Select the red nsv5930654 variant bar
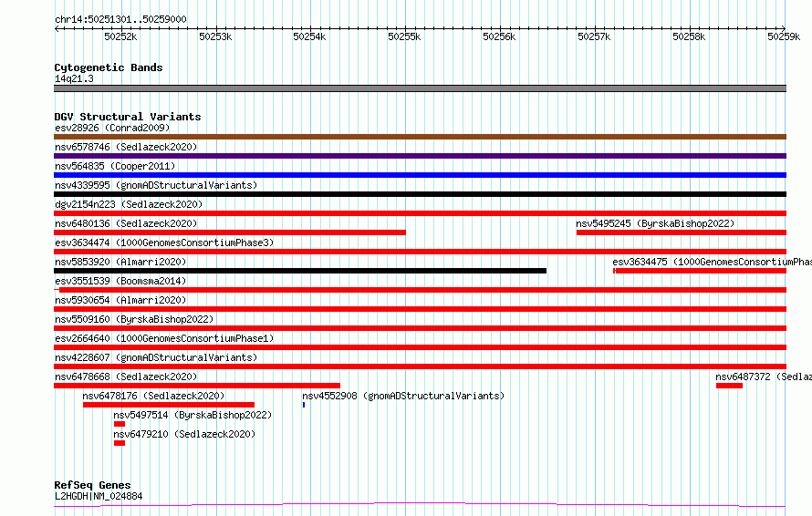The height and width of the screenshot is (516, 812). pyautogui.click(x=420, y=309)
